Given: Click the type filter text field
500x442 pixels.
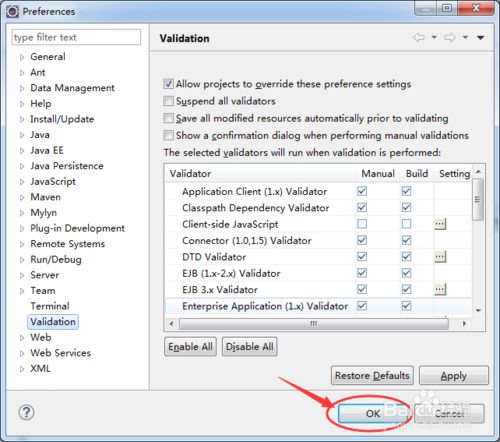Looking at the screenshot, I should pyautogui.click(x=76, y=37).
